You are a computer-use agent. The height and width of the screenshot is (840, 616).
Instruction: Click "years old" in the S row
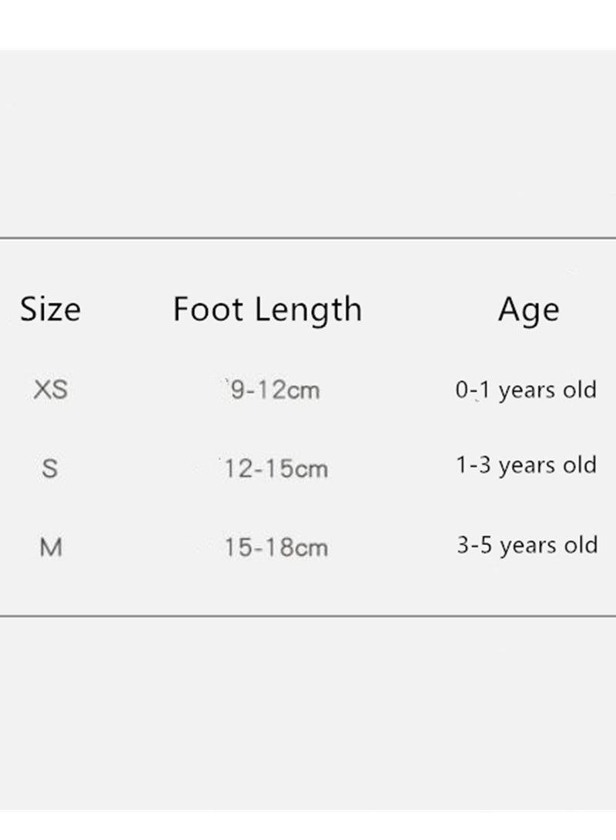pos(547,466)
